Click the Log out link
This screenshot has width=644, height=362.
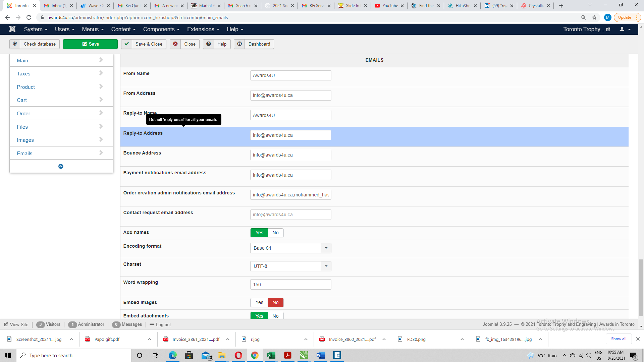163,324
